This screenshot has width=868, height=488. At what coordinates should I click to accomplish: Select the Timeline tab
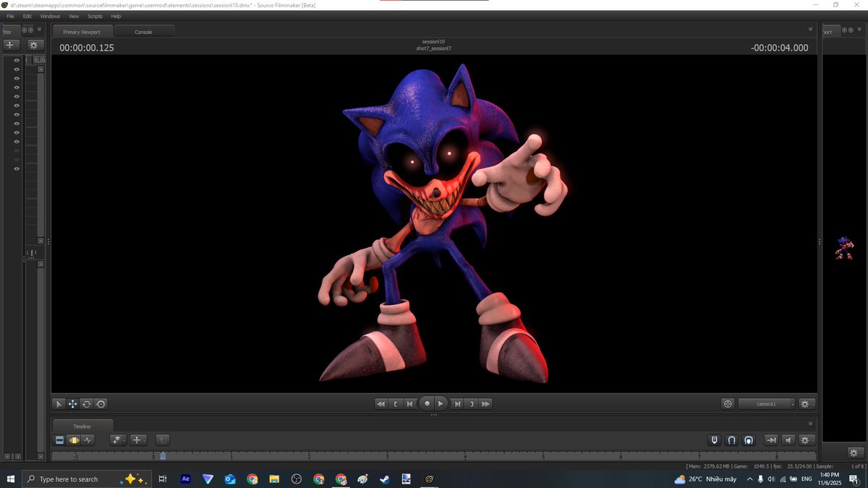point(82,427)
